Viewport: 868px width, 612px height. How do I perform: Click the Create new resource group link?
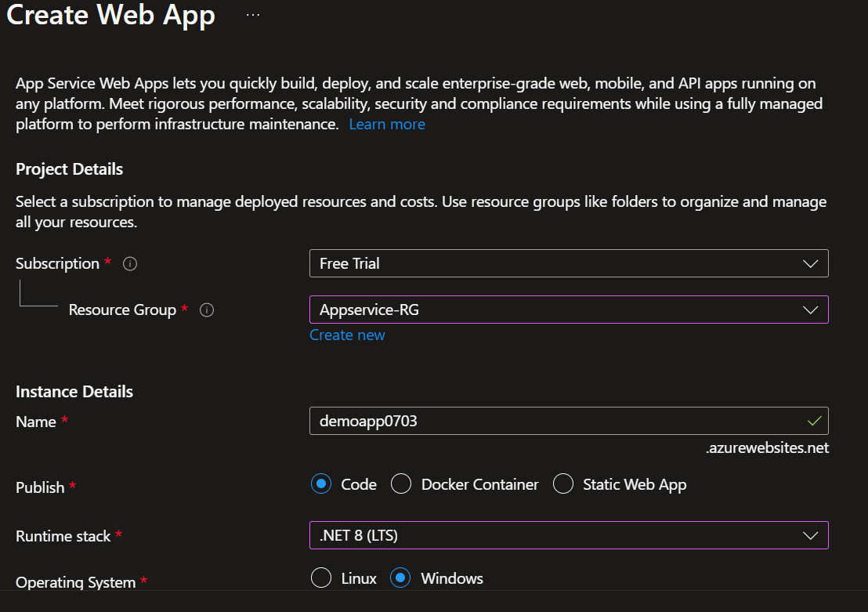347,335
